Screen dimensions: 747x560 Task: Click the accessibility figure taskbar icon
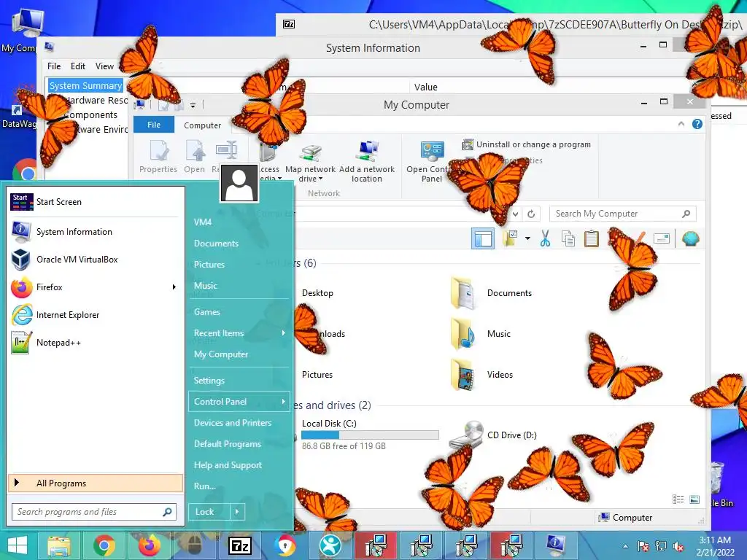[x=330, y=545]
